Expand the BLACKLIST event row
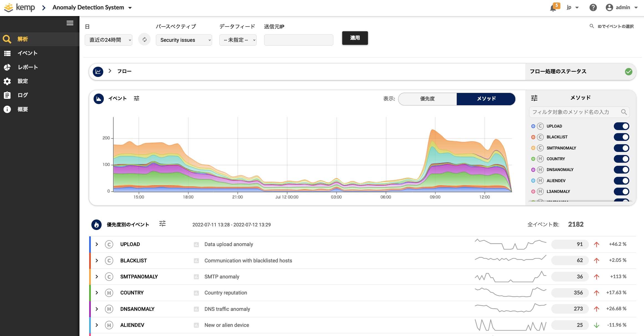The height and width of the screenshot is (336, 644). [97, 260]
